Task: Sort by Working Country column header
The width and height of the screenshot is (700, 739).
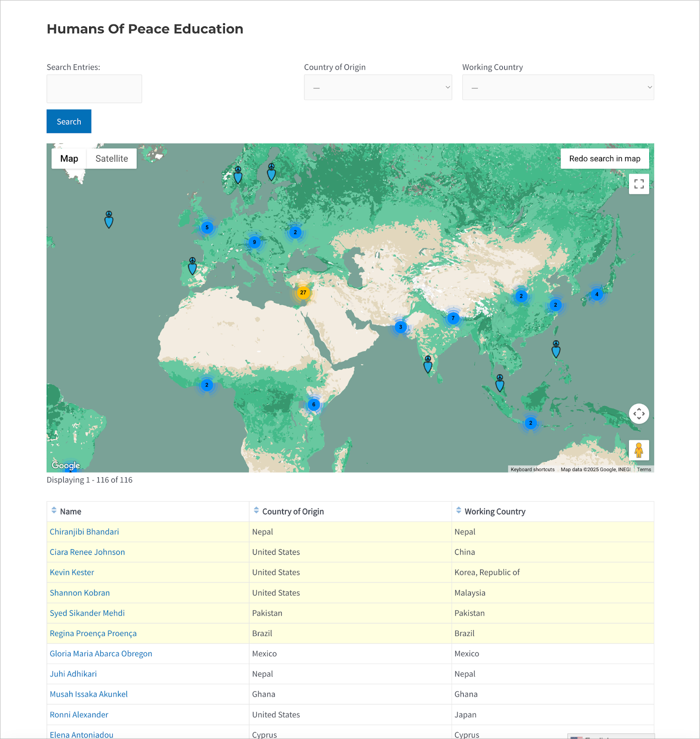Action: pyautogui.click(x=495, y=511)
